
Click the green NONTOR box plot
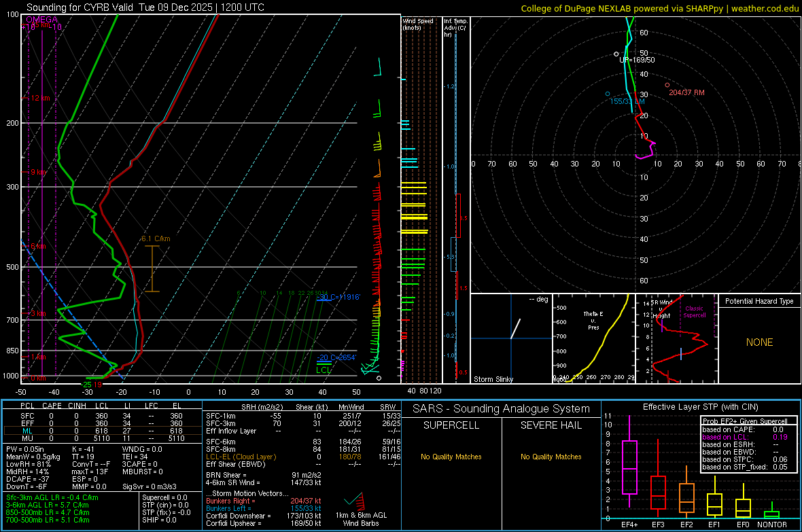coord(772,514)
